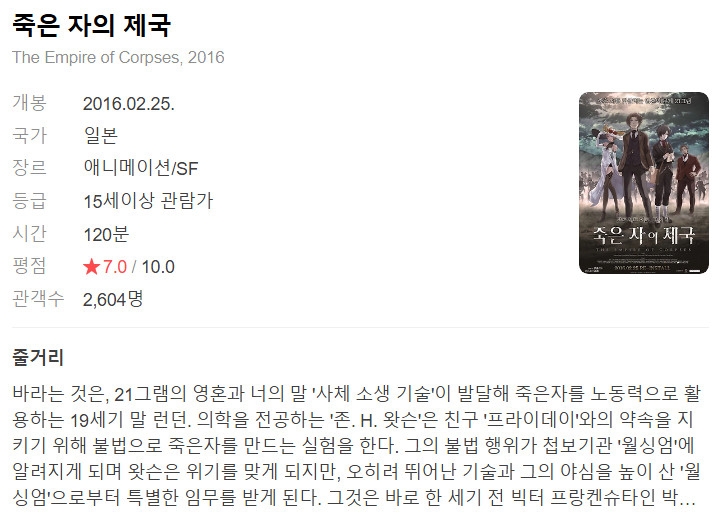The image size is (720, 514).
Task: Open the movie poster thumbnail
Action: tap(644, 183)
